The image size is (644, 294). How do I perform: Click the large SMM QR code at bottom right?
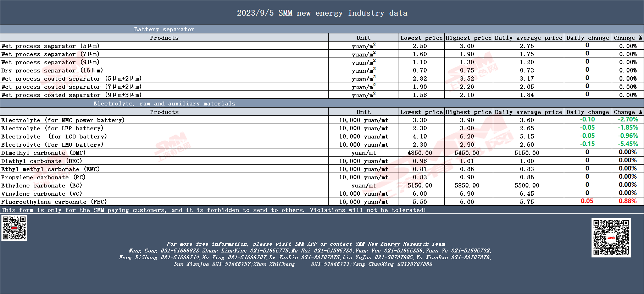(x=611, y=238)
